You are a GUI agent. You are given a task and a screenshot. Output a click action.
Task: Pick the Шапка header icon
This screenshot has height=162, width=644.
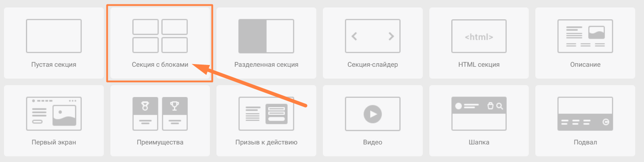pyautogui.click(x=479, y=114)
